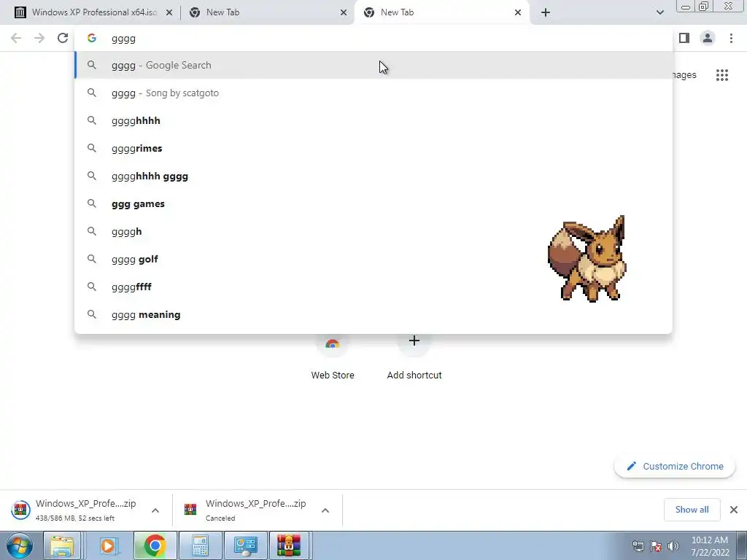Click Show all downloads

click(692, 510)
